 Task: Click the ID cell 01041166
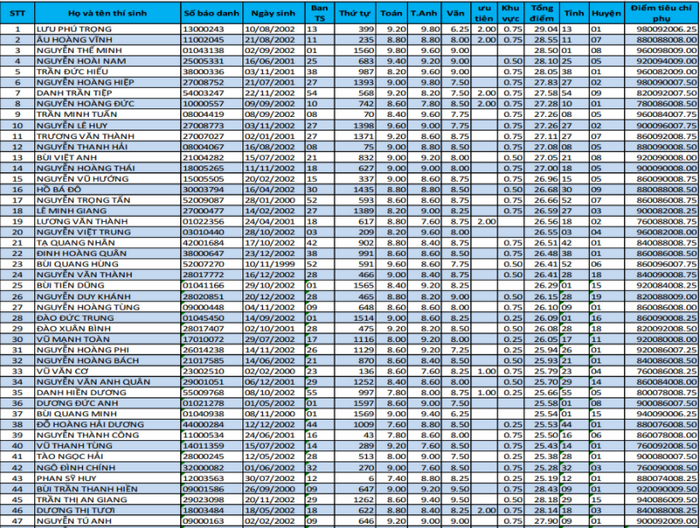coord(212,286)
